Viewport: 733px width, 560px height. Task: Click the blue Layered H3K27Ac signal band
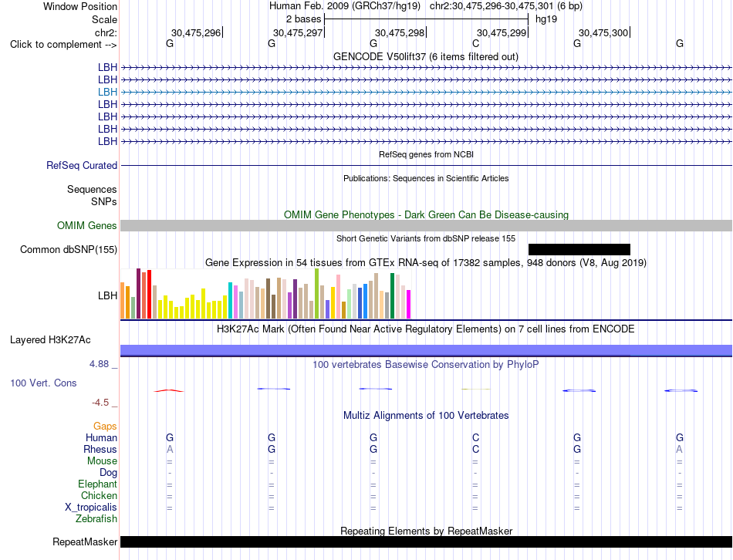tap(426, 350)
